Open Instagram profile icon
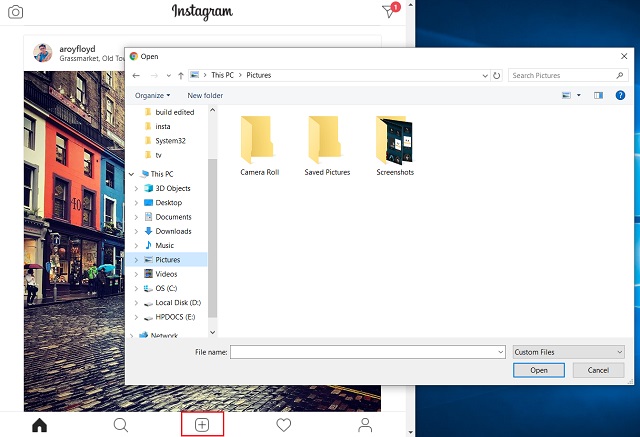This screenshot has width=640, height=437. tap(365, 425)
